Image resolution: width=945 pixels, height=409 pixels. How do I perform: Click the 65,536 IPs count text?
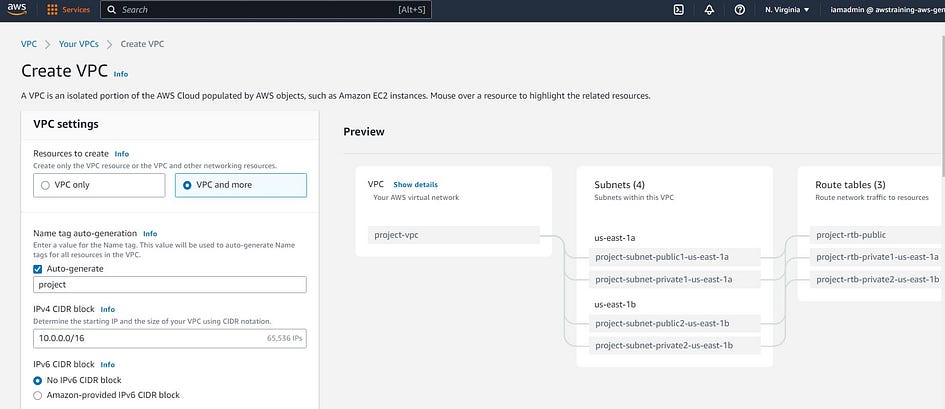(x=284, y=339)
